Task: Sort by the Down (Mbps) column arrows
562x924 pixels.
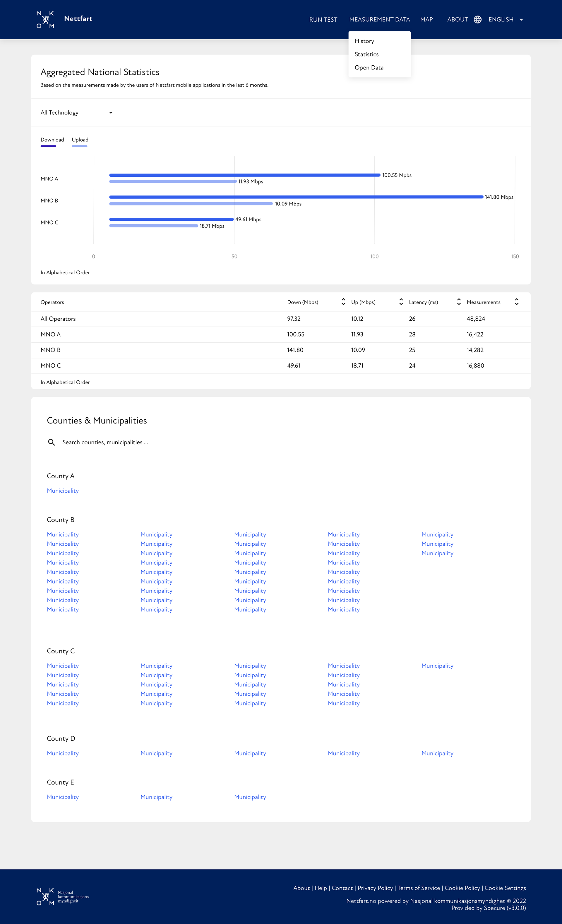Action: point(343,302)
